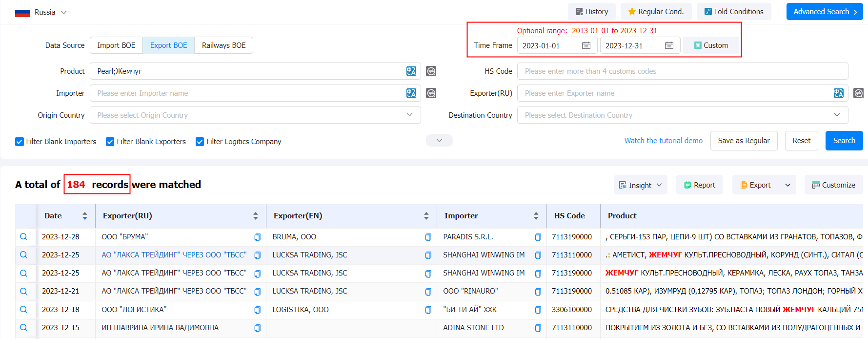This screenshot has height=339, width=868.
Task: View details of the 2023-12-15 record
Action: (23, 328)
